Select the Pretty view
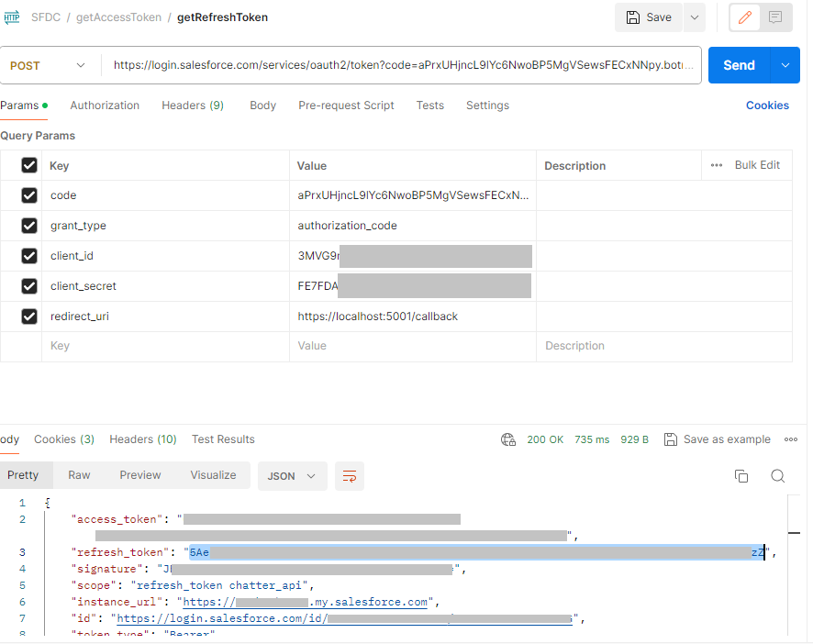Viewport: 813px width, 644px height. coord(23,475)
